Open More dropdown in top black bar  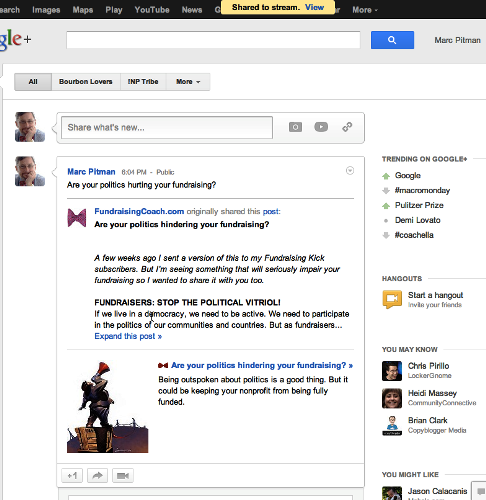click(x=365, y=10)
